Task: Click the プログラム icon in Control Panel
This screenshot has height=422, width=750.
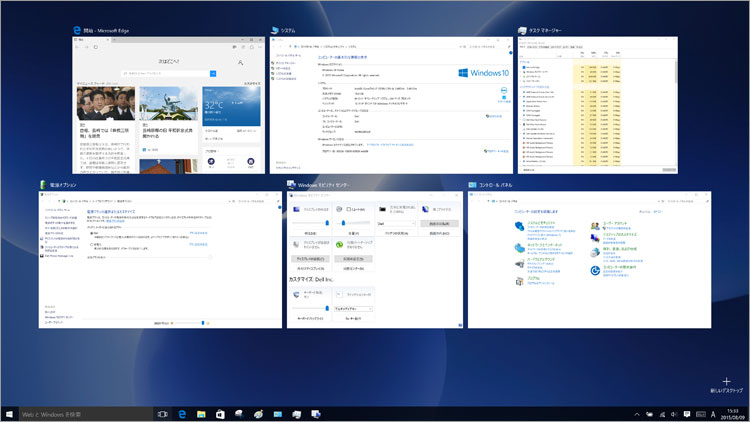Action: pos(519,281)
